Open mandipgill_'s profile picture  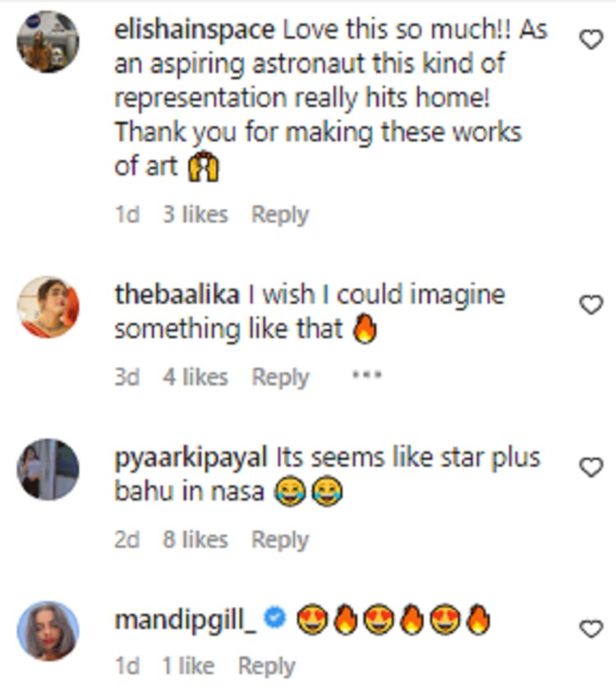(x=48, y=631)
